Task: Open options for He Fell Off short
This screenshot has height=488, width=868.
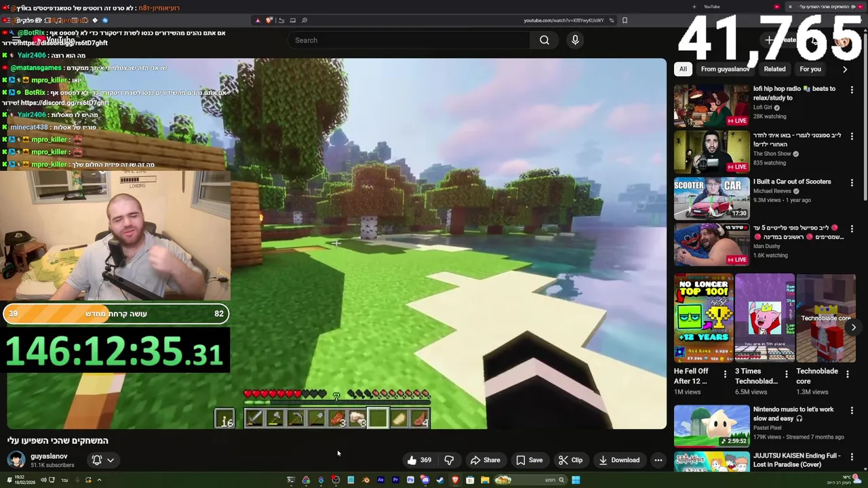Action: 725,374
